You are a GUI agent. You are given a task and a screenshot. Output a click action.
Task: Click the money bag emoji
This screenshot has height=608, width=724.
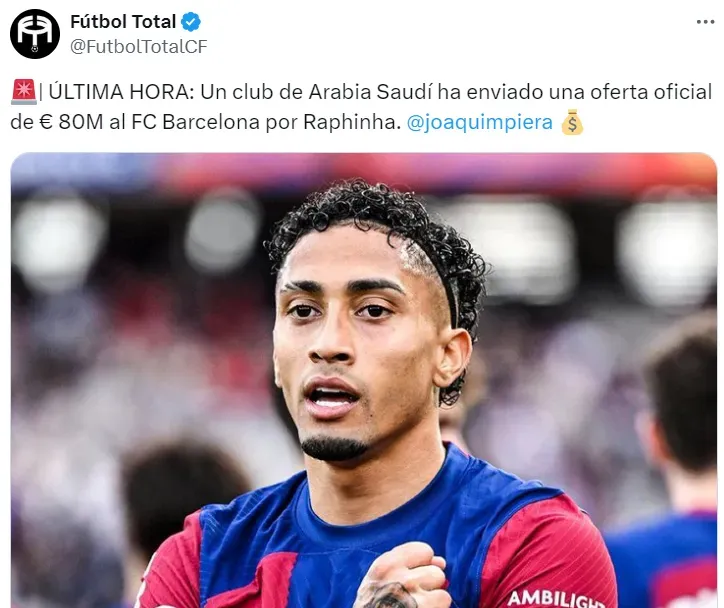572,122
